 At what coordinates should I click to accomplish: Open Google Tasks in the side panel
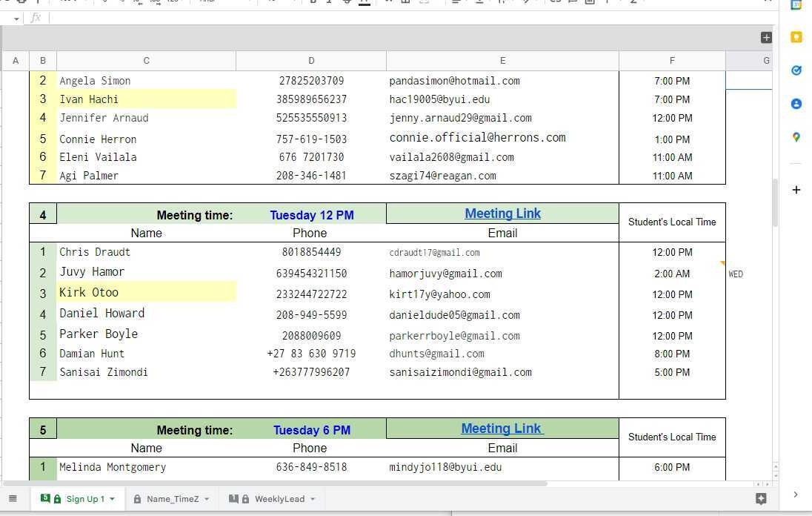[x=796, y=70]
